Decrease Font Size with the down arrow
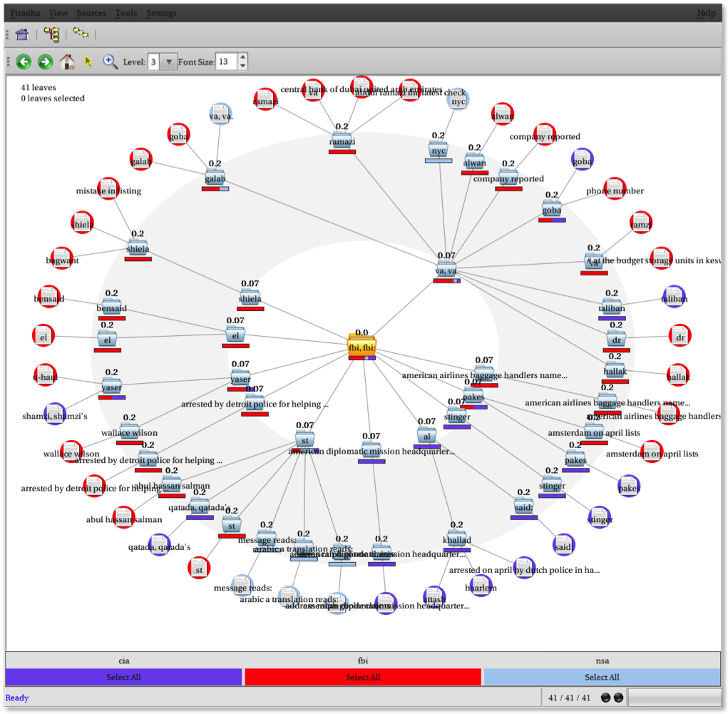 pos(243,66)
